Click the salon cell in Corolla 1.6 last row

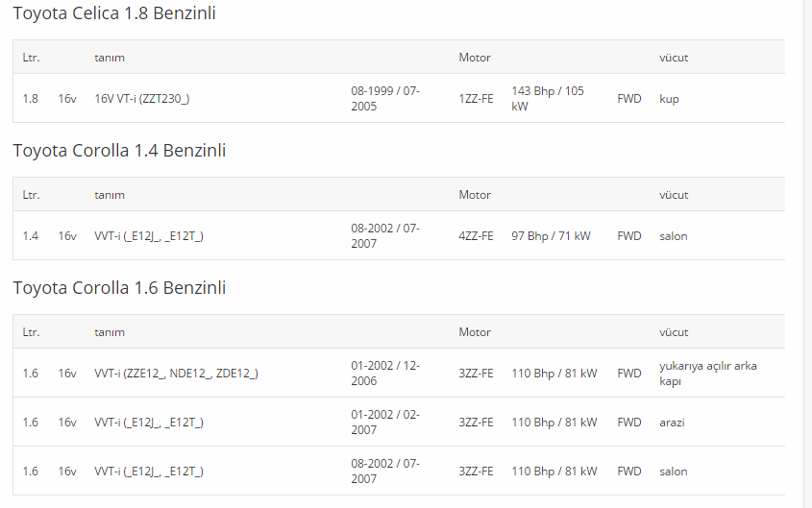[x=674, y=472]
